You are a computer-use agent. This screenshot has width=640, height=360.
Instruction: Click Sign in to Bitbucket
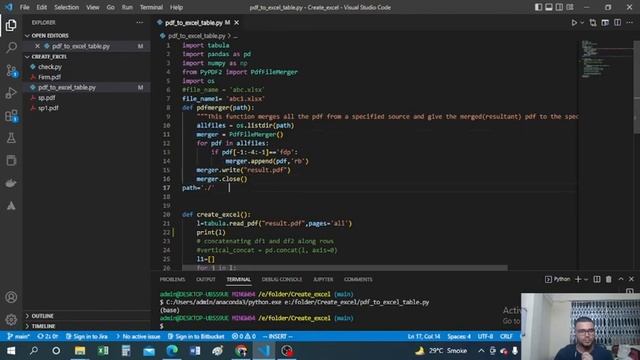pyautogui.click(x=196, y=337)
